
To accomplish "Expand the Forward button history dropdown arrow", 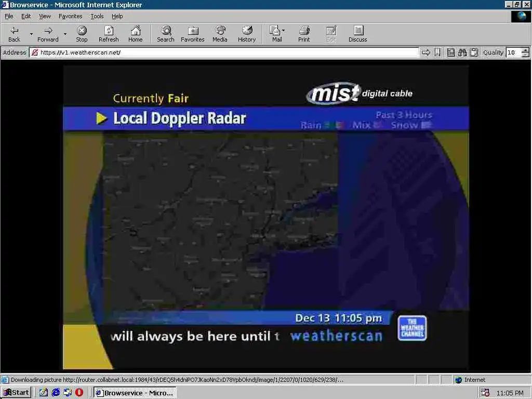I will point(65,34).
